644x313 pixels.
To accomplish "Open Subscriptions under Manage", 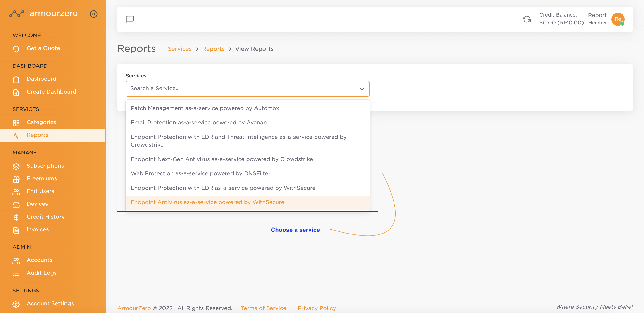I will tap(45, 166).
